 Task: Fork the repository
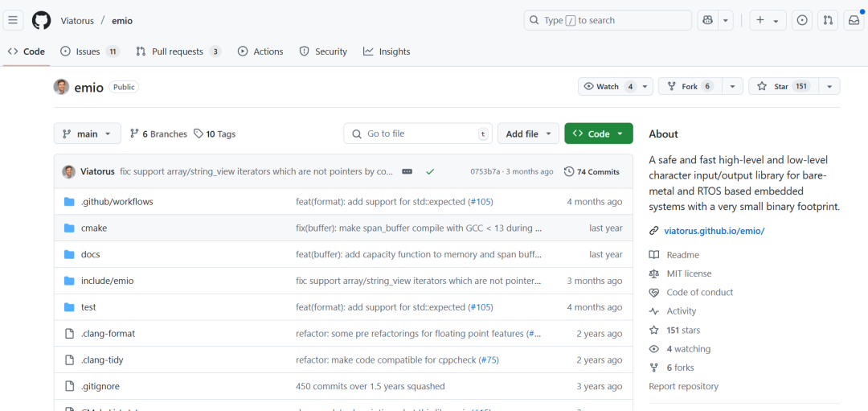pyautogui.click(x=691, y=86)
